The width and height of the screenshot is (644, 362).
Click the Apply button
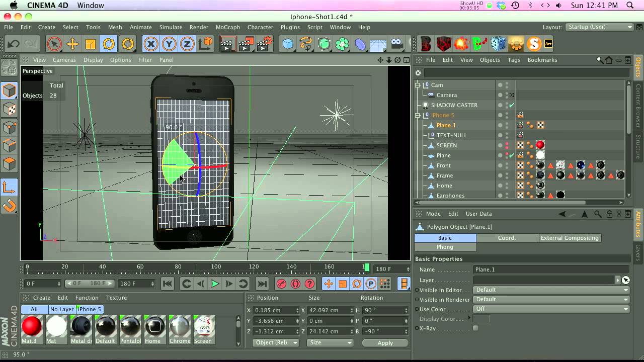coord(385,343)
